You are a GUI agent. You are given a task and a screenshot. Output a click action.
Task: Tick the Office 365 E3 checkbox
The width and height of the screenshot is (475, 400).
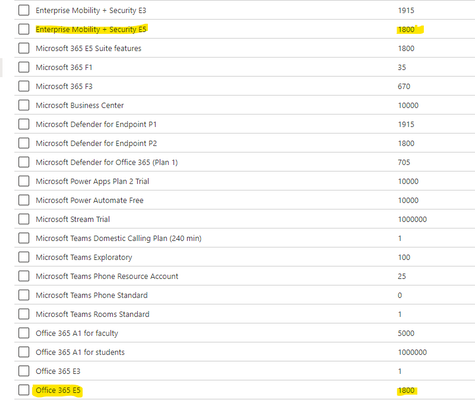24,371
